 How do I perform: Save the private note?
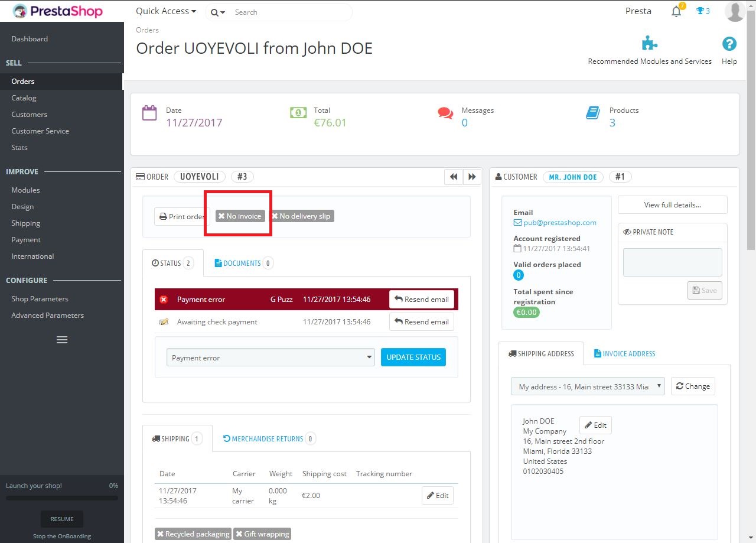[705, 291]
